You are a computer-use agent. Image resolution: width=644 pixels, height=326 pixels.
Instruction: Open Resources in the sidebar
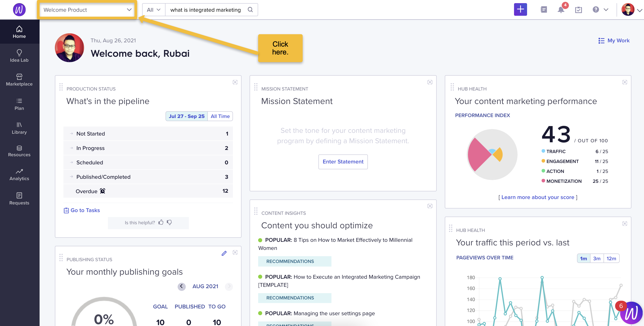(19, 151)
